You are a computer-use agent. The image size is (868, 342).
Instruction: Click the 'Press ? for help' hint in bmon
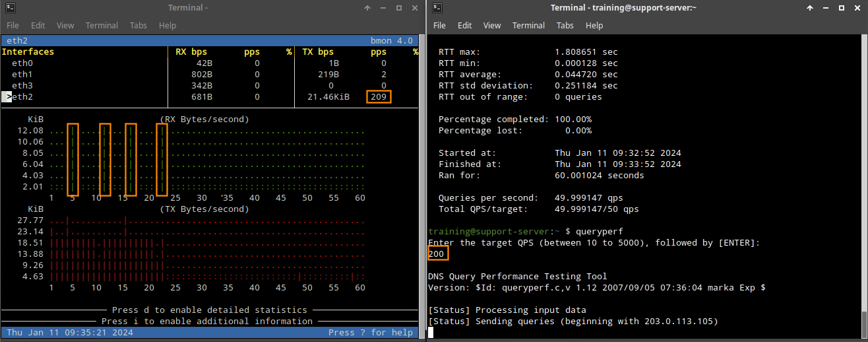370,333
